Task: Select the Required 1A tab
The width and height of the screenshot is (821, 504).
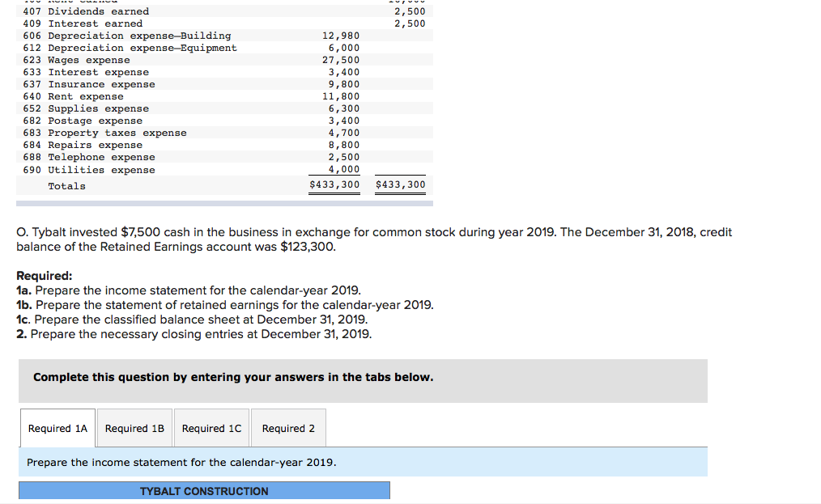Action: [x=57, y=428]
